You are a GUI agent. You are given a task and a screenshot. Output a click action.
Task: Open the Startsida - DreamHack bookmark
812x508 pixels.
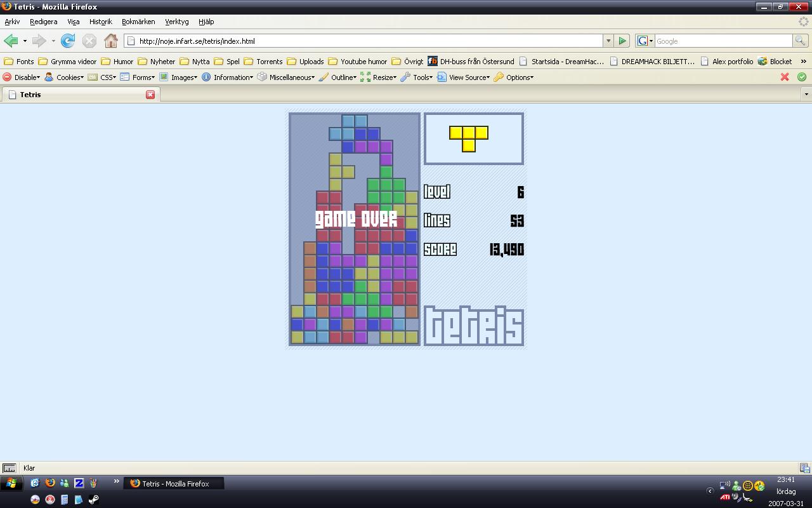click(x=562, y=62)
